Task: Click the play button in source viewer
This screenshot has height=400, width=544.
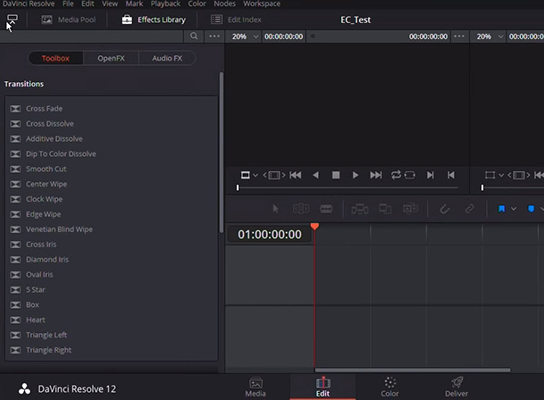Action: (x=355, y=175)
